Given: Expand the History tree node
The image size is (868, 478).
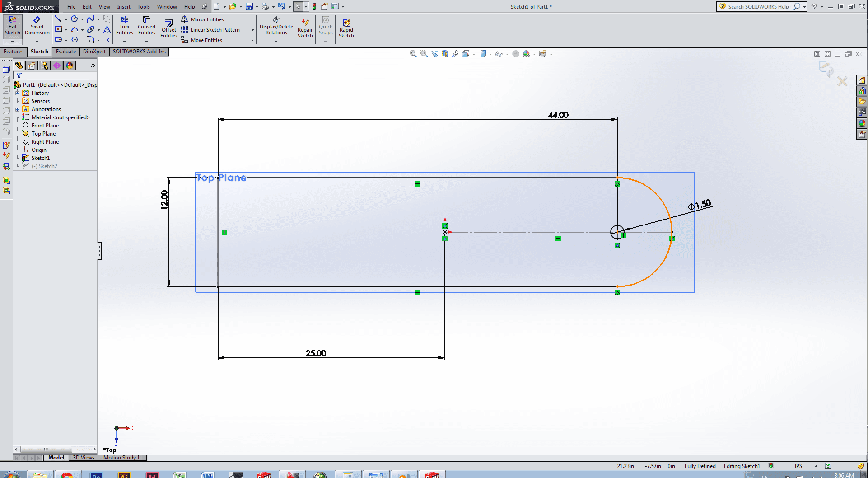Looking at the screenshot, I should 18,93.
